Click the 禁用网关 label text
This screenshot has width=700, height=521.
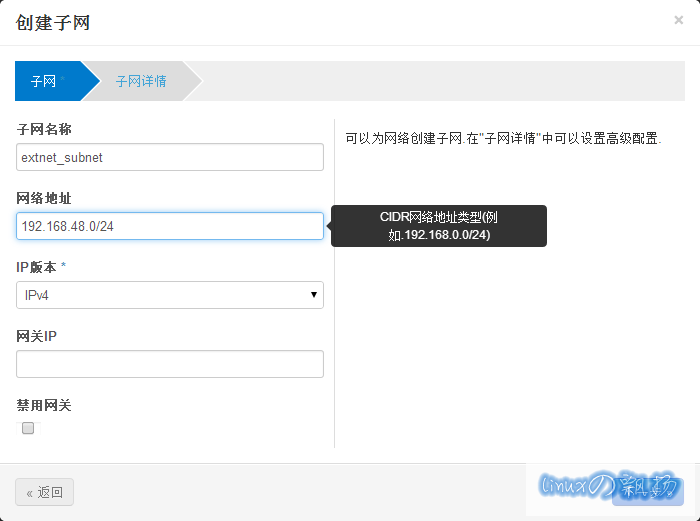pyautogui.click(x=44, y=405)
